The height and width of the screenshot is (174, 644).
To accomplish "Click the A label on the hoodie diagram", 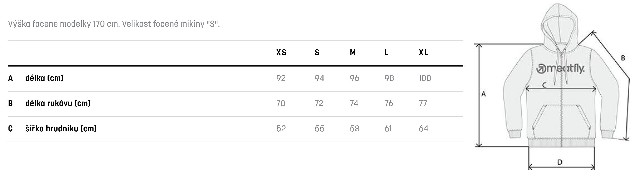I will pos(484,94).
